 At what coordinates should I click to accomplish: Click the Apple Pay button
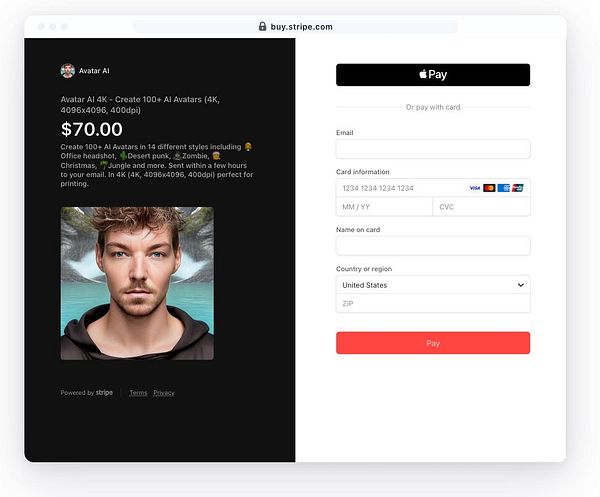(433, 75)
